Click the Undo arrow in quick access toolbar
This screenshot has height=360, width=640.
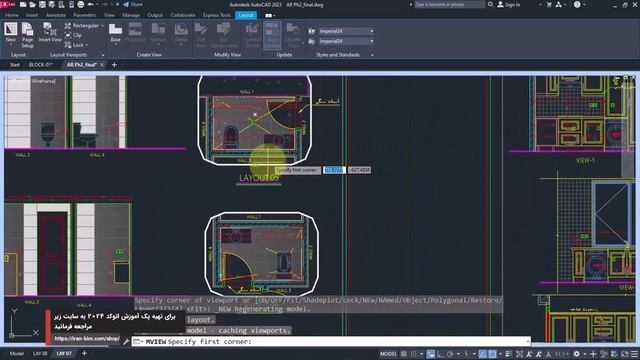[91, 4]
